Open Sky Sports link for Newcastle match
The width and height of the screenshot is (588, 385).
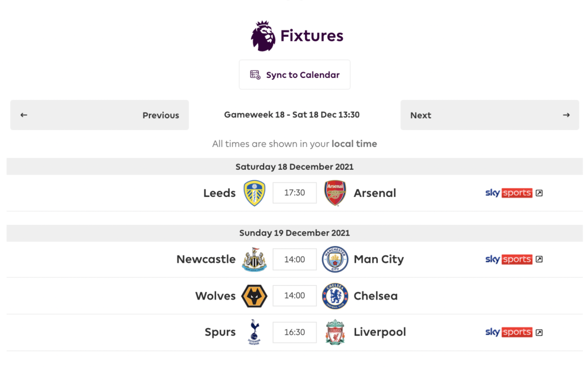click(x=514, y=259)
